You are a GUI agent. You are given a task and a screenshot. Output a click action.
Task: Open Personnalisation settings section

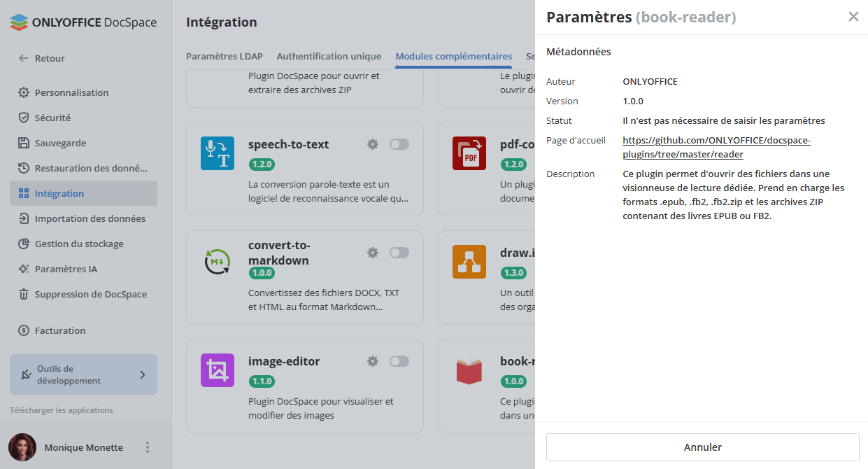click(x=83, y=92)
